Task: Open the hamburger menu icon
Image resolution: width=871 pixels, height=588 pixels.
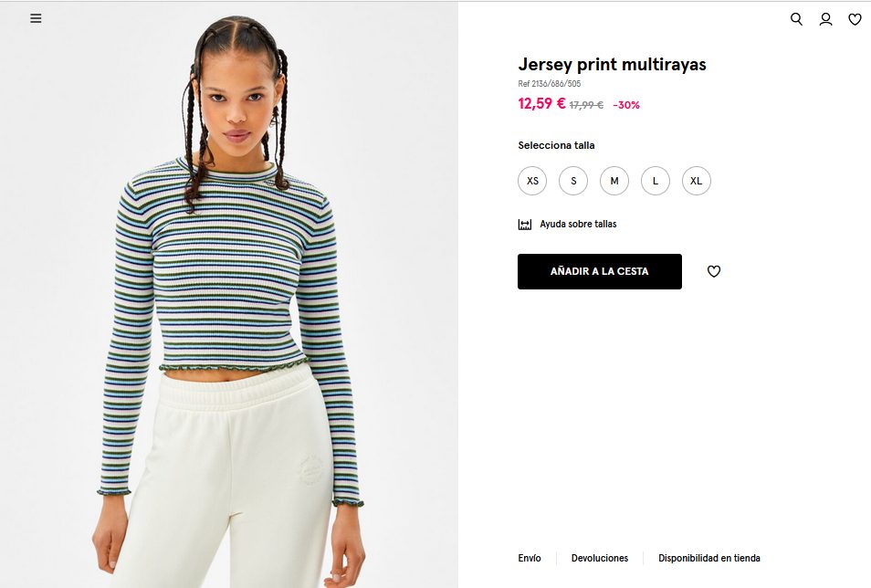Action: coord(36,18)
